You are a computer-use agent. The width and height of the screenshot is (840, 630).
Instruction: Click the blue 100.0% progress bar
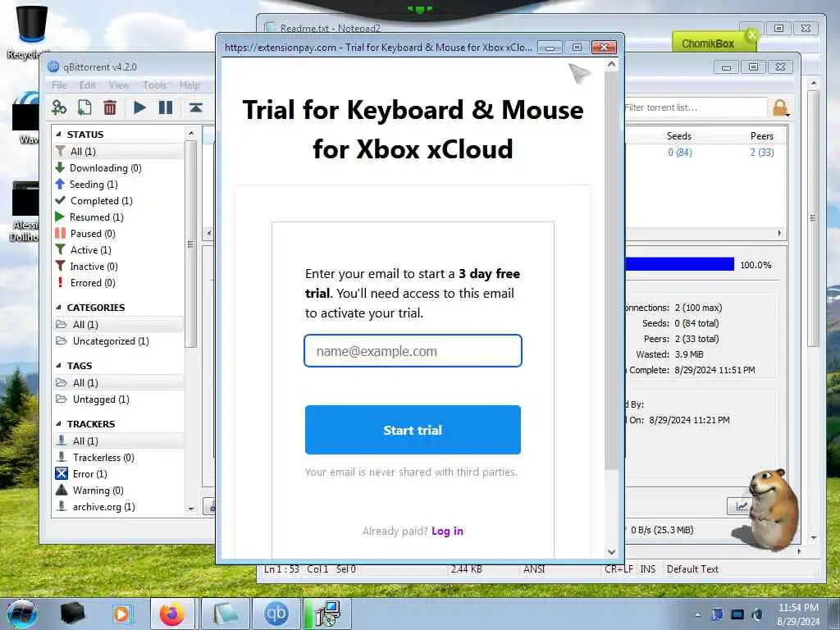[x=679, y=264]
